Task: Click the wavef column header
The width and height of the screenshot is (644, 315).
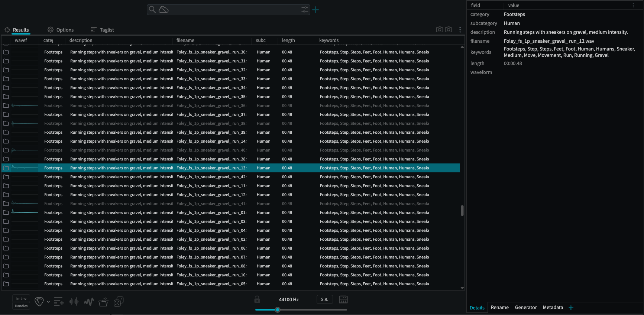Action: (x=21, y=40)
